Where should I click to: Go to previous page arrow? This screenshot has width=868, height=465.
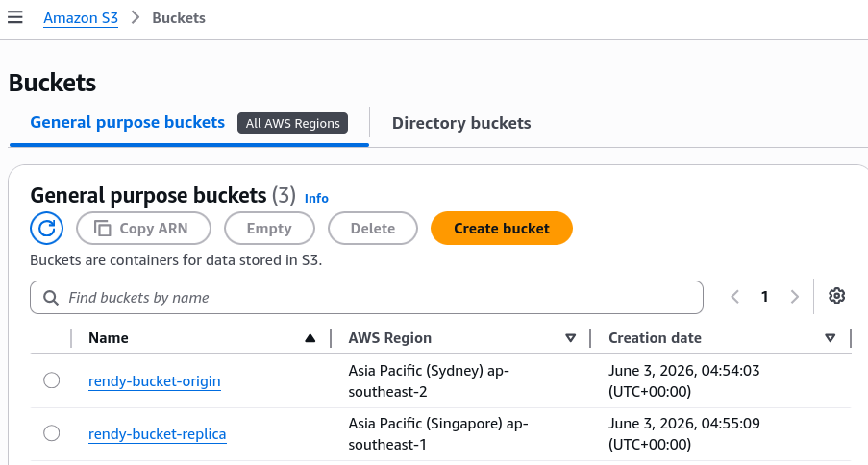(735, 297)
